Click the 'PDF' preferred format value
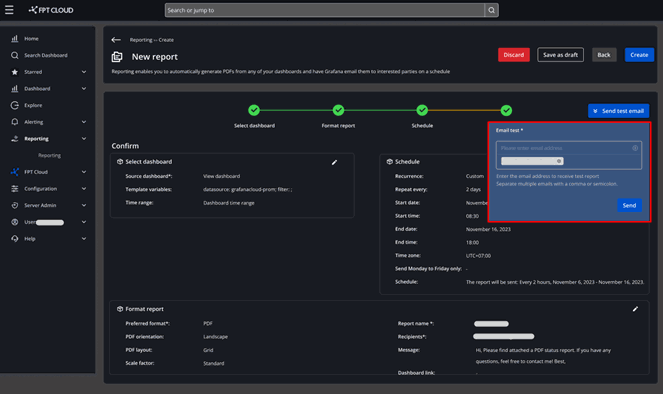The width and height of the screenshot is (663, 394). click(x=208, y=323)
